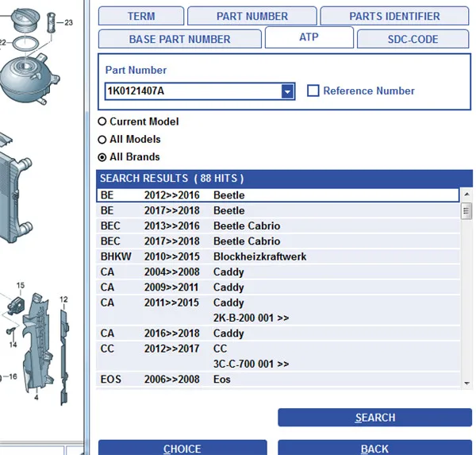The height and width of the screenshot is (455, 476).
Task: Click part 4 air guide in diagram
Action: 38,342
